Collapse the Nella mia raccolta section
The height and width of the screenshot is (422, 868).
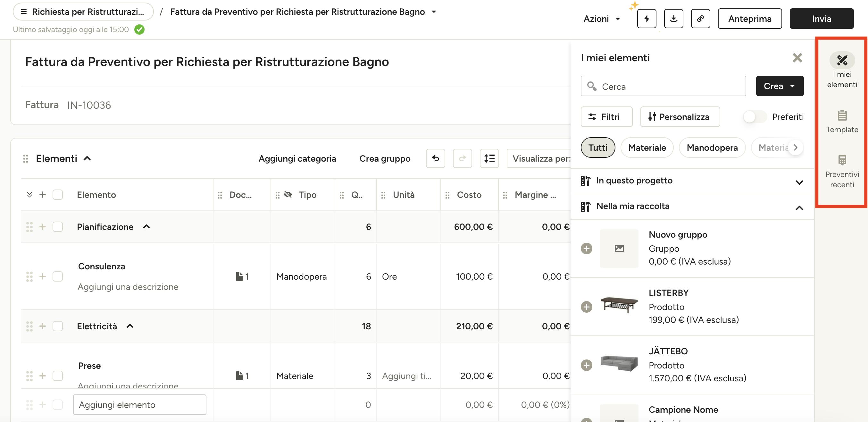point(799,208)
